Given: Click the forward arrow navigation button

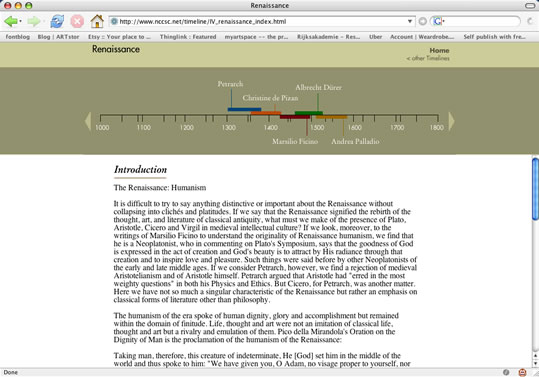Looking at the screenshot, I should coord(33,21).
